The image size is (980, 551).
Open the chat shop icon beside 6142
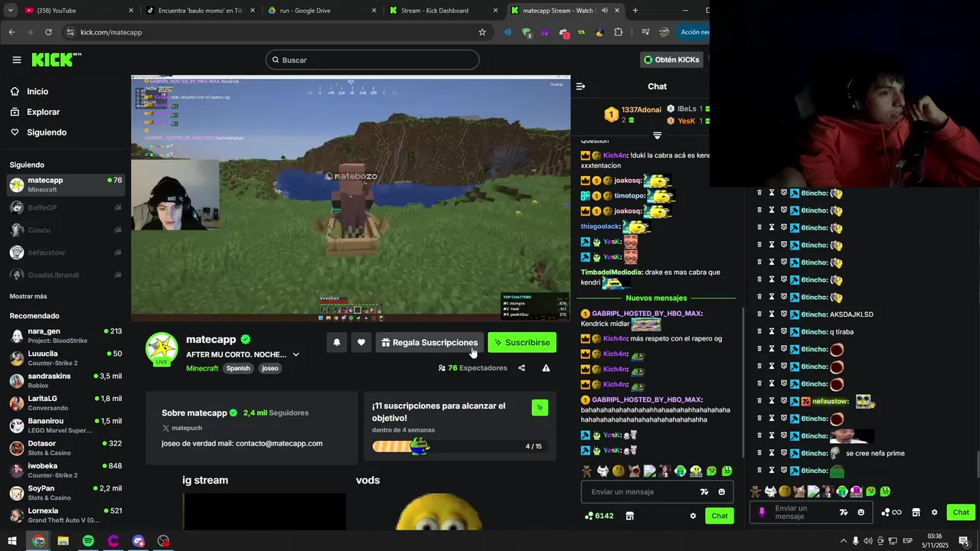tap(629, 516)
